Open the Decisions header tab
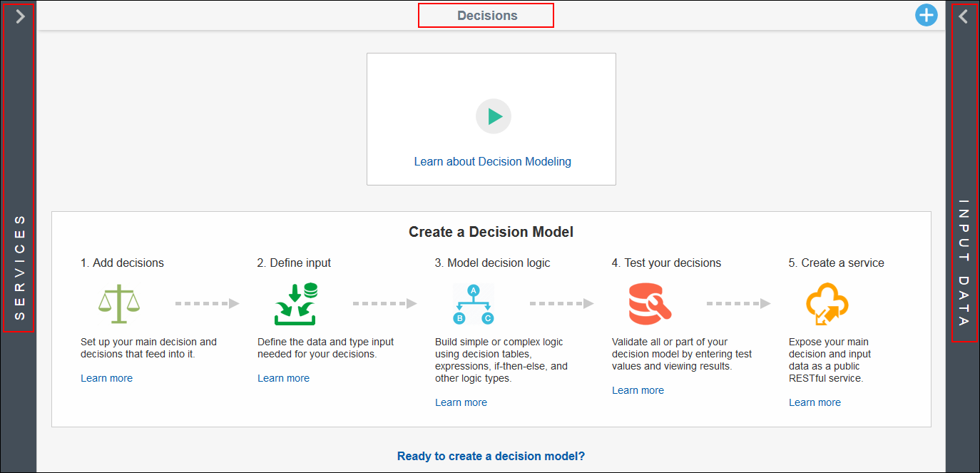The image size is (980, 473). click(x=486, y=14)
